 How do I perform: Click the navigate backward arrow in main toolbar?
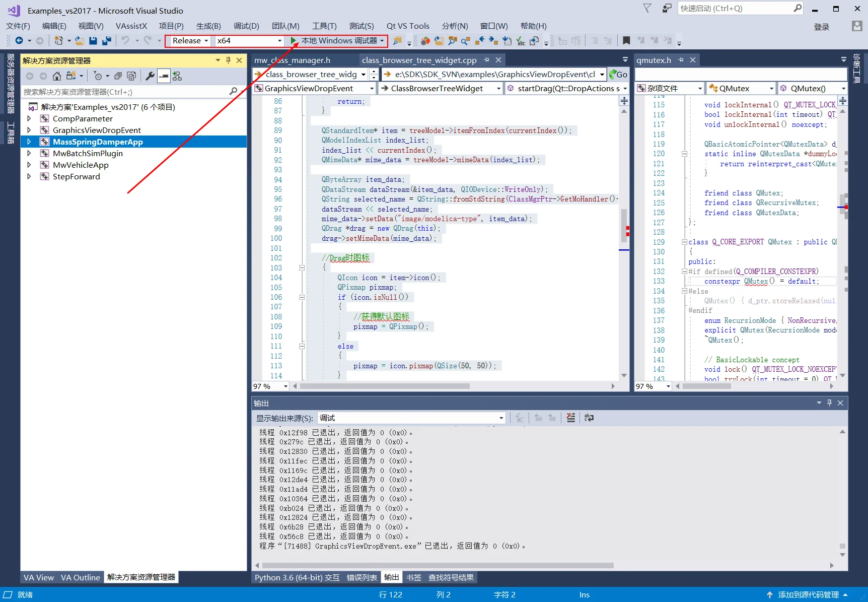coord(19,41)
